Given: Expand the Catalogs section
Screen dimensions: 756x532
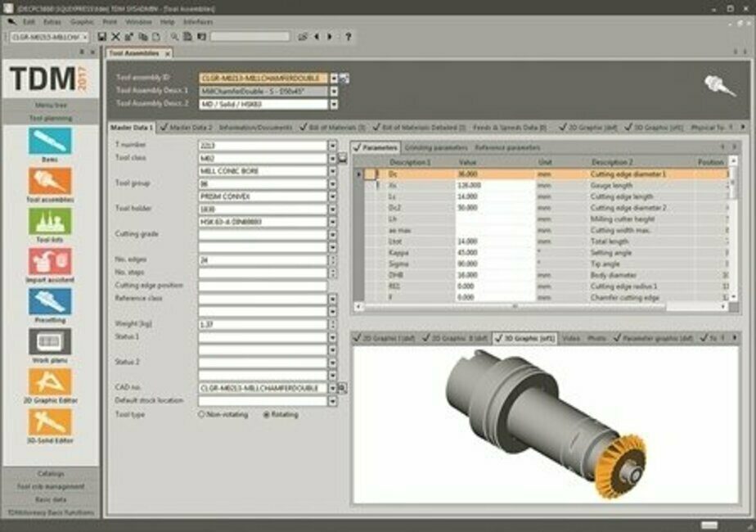Looking at the screenshot, I should point(51,474).
